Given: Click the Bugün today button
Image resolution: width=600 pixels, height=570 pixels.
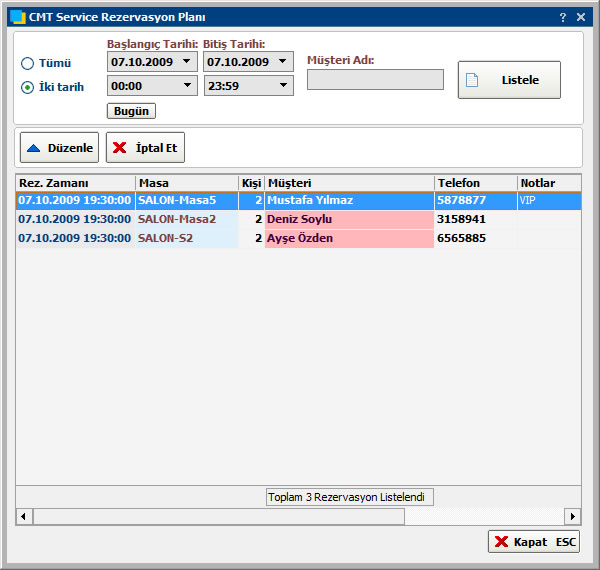Looking at the screenshot, I should [131, 111].
